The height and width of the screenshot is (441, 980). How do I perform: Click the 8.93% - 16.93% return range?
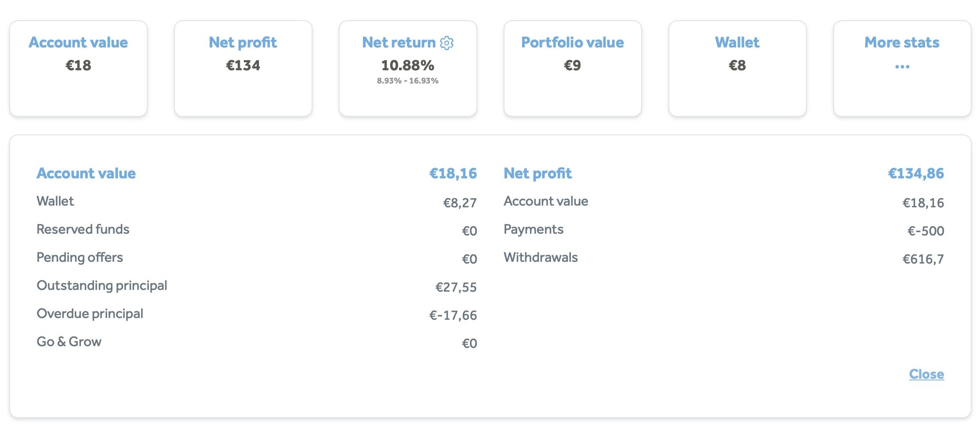[x=407, y=81]
